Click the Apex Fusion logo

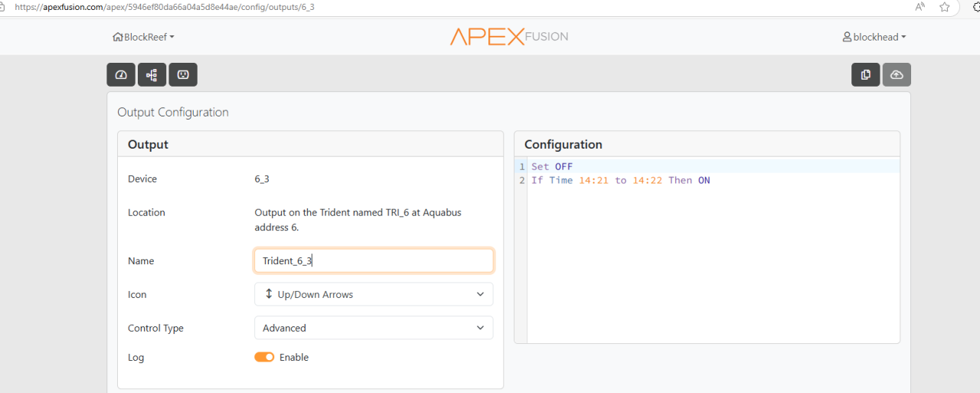tap(509, 37)
